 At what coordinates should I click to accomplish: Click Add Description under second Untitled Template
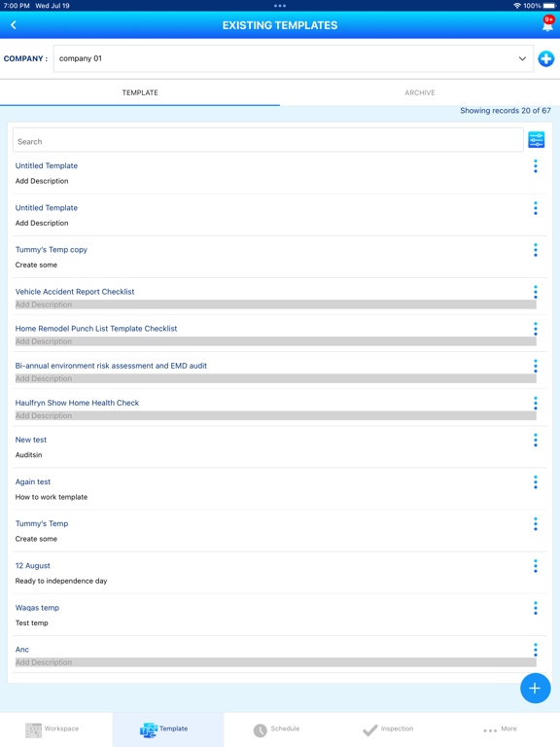coord(42,223)
